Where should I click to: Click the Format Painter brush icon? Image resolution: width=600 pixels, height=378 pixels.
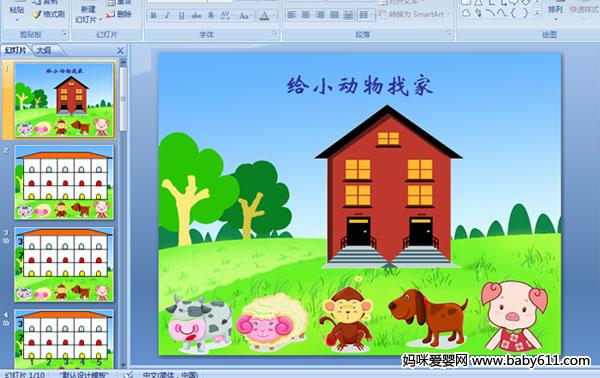pos(36,15)
